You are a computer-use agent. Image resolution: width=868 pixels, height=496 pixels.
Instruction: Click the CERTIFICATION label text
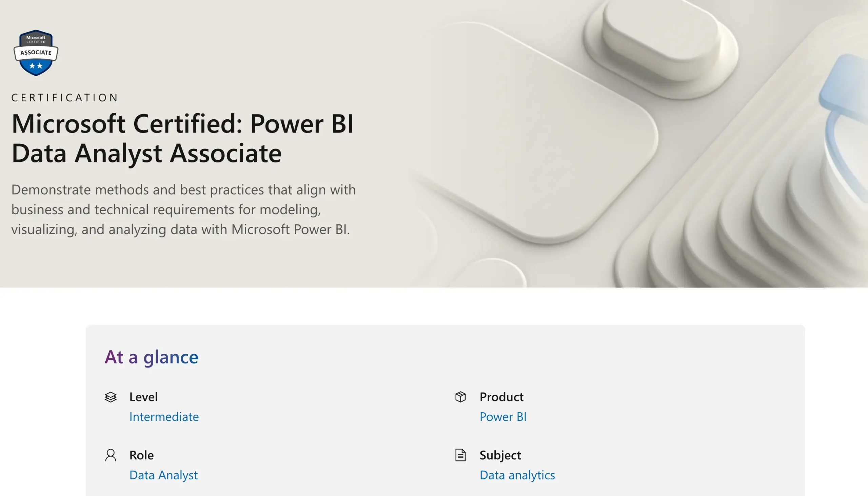point(65,98)
